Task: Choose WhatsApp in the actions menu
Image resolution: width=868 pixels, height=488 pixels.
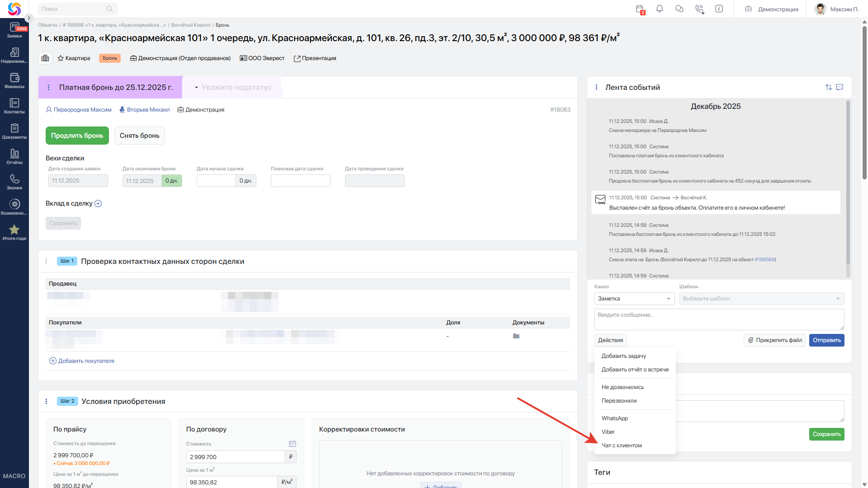Action: 614,418
